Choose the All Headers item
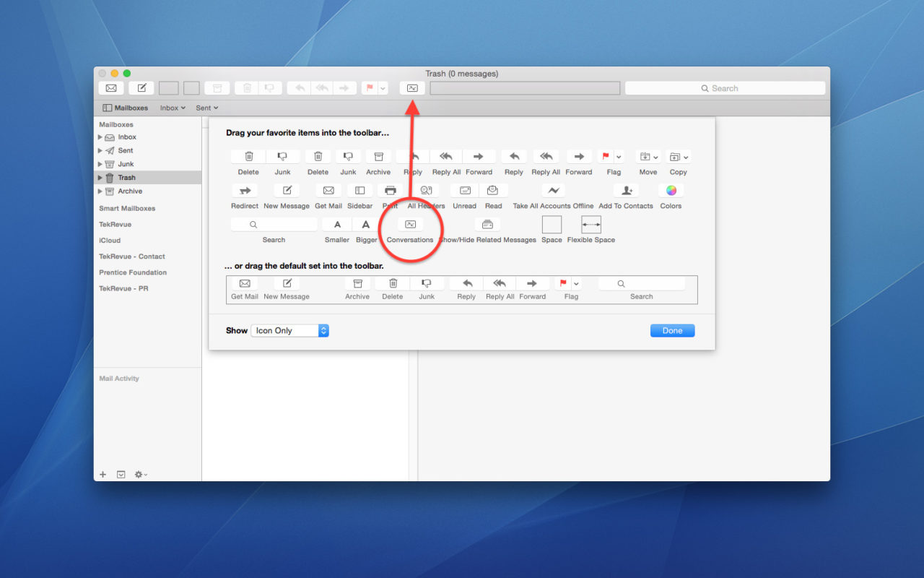924x578 pixels. 426,191
